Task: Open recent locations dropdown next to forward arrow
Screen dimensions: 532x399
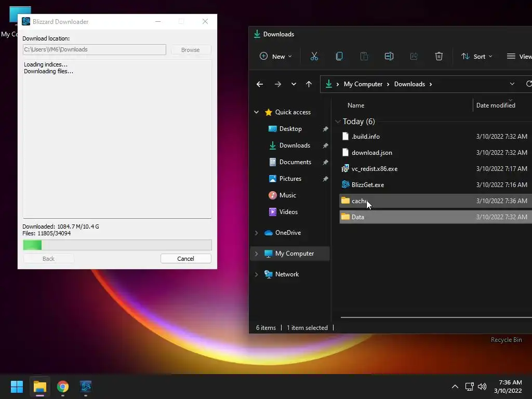Action: pos(294,84)
